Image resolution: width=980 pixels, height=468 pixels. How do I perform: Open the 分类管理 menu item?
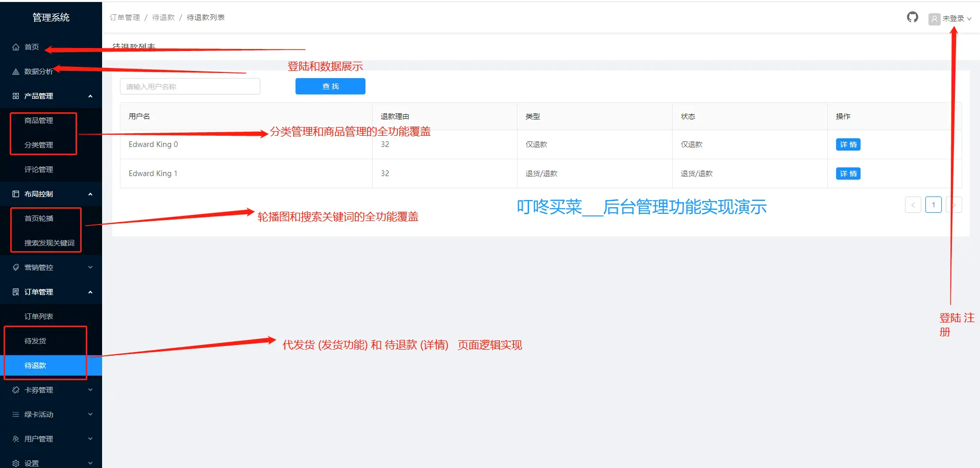click(51, 145)
